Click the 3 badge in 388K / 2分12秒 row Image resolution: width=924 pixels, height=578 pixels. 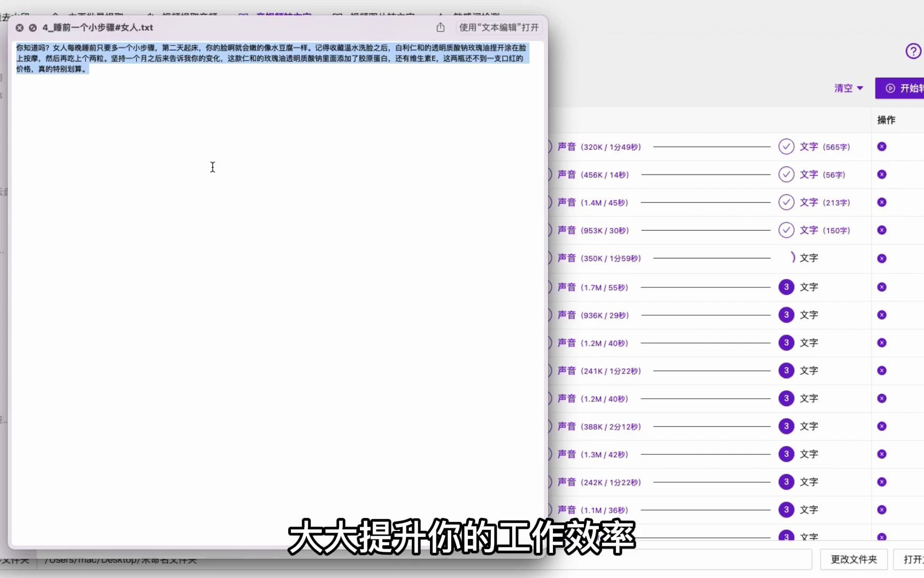tap(786, 427)
